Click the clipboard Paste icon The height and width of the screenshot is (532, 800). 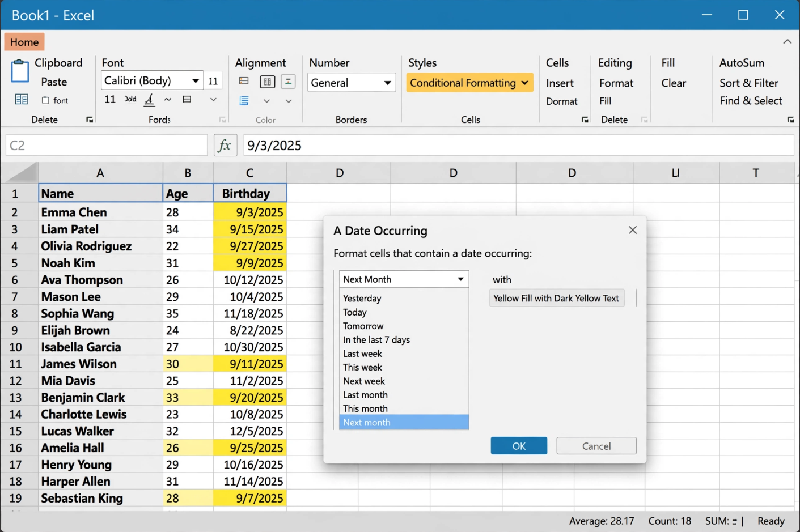20,71
